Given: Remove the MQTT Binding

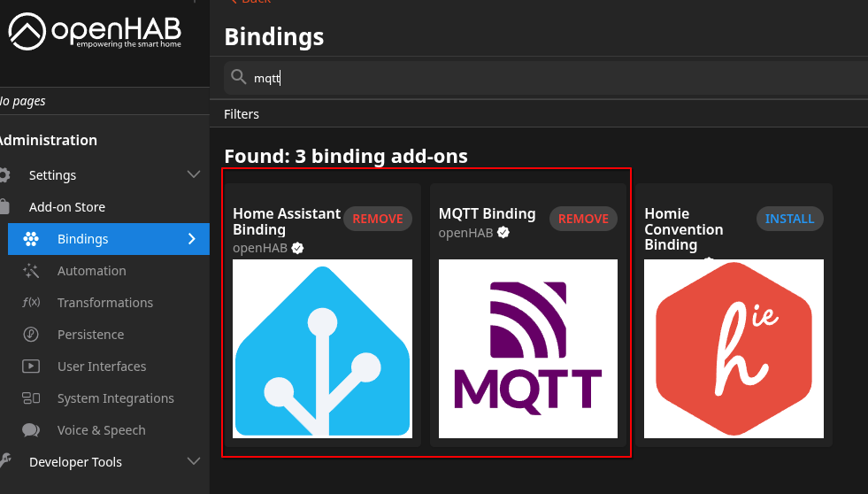Looking at the screenshot, I should pyautogui.click(x=583, y=219).
